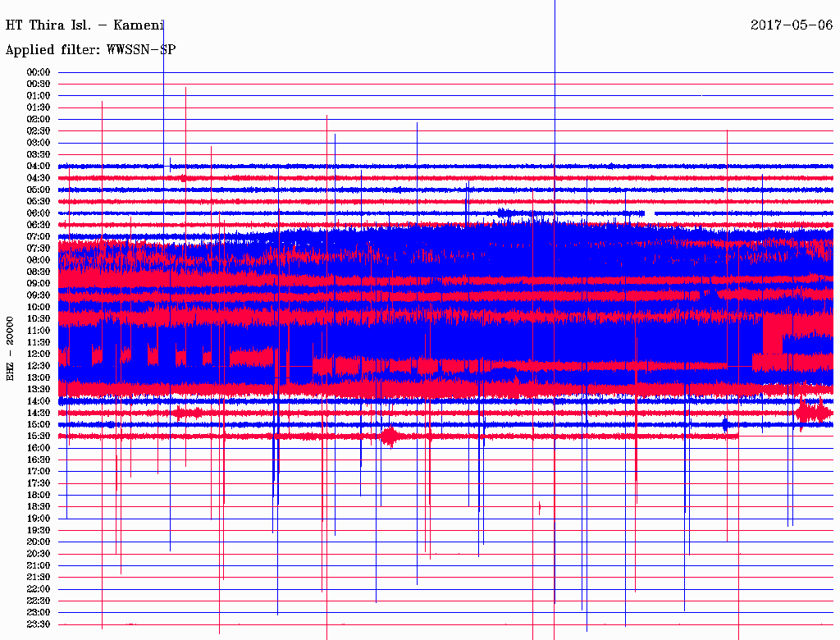Click the large red event near 14:30 trace end
840x640 pixels.
(812, 413)
